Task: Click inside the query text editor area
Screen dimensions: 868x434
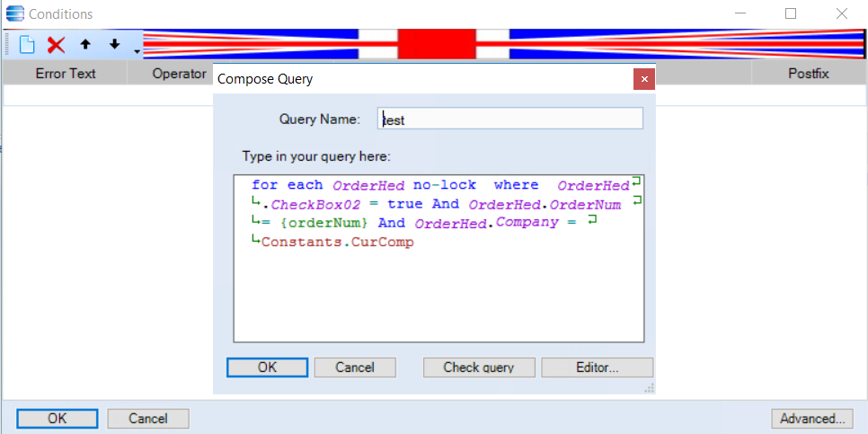Action: point(439,258)
